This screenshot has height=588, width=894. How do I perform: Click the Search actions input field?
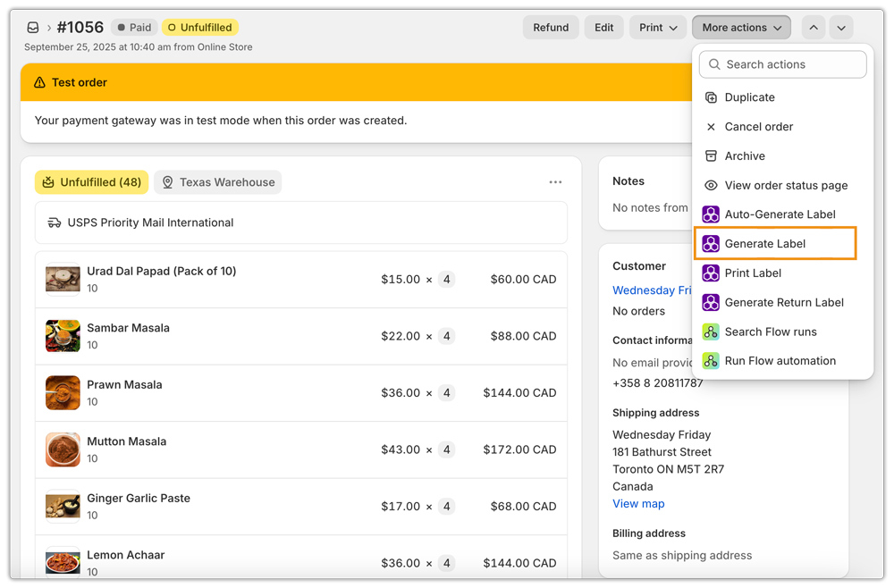(784, 64)
